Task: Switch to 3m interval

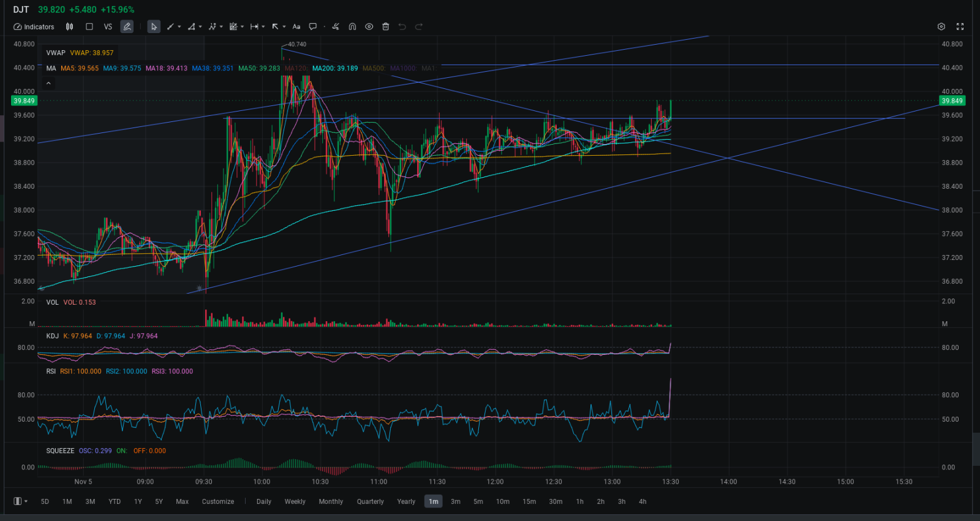Action: click(x=456, y=501)
